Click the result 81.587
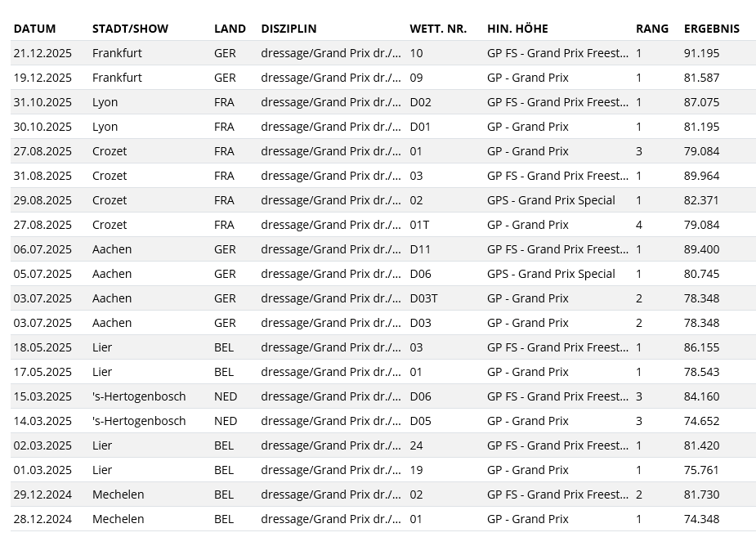This screenshot has height=546, width=756. pyautogui.click(x=701, y=78)
